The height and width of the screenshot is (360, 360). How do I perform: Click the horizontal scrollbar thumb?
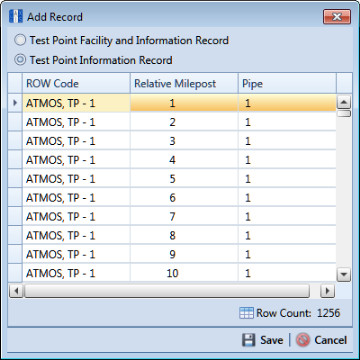pyautogui.click(x=167, y=291)
